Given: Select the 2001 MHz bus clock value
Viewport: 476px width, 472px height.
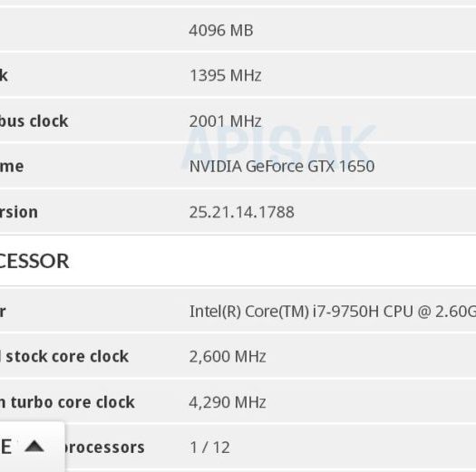Looking at the screenshot, I should [x=225, y=121].
